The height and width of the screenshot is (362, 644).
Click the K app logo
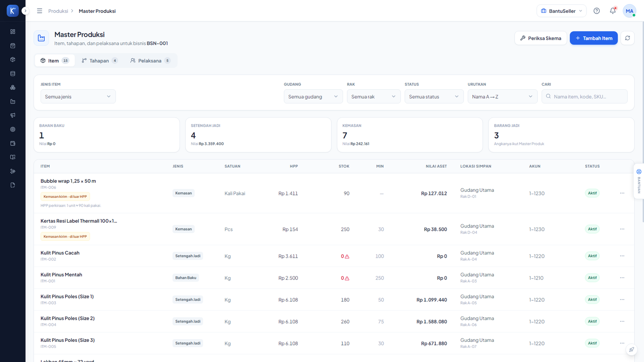pos(12,11)
